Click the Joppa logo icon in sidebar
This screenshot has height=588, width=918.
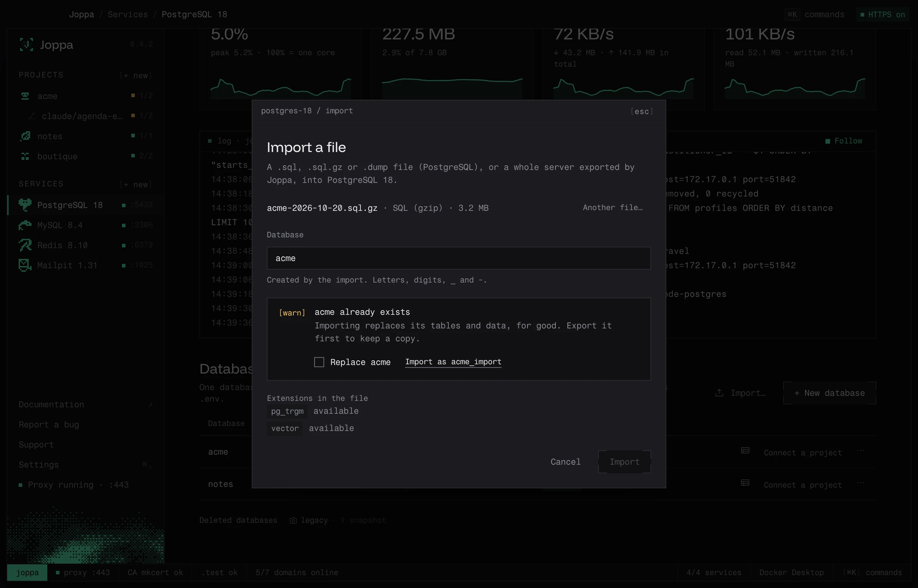(x=26, y=45)
